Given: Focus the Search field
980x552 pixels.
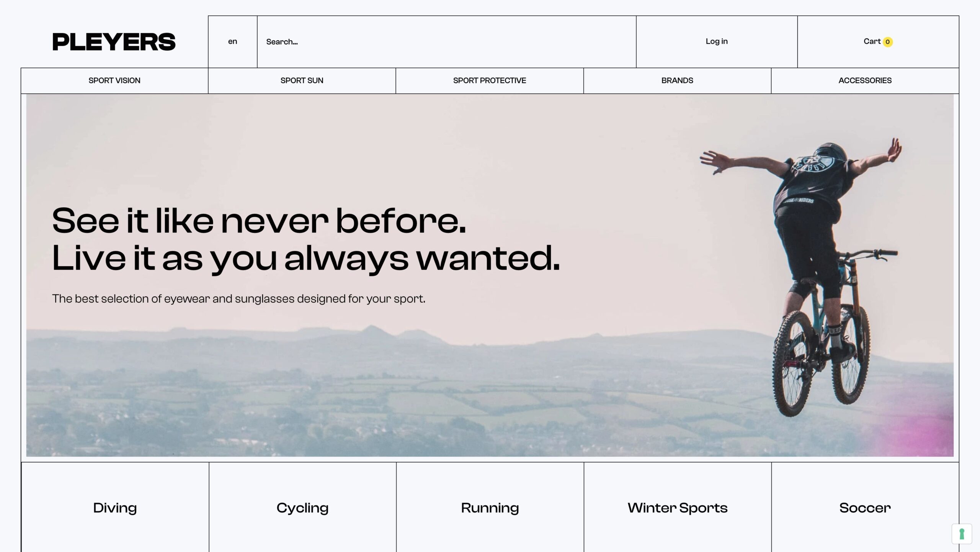Looking at the screenshot, I should (446, 42).
